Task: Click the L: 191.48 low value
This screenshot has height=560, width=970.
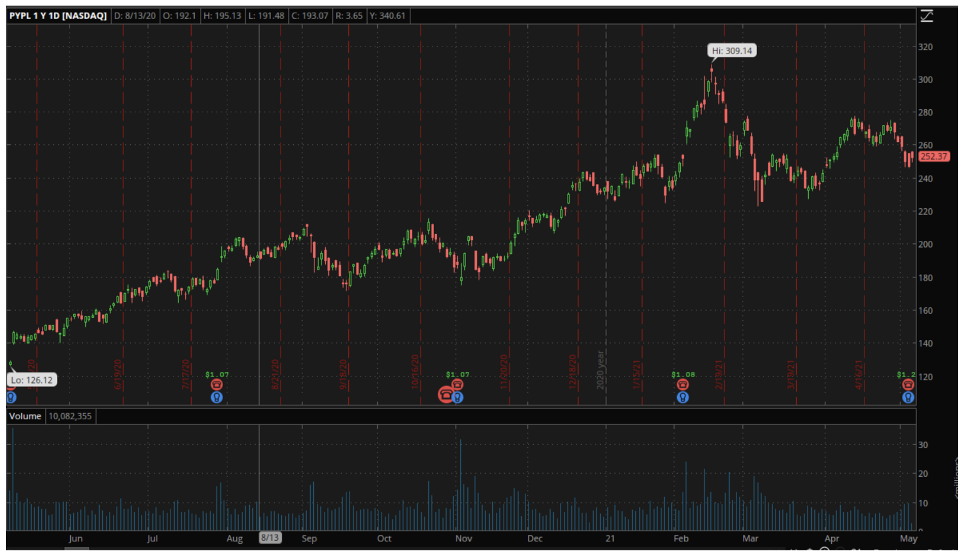Action: [266, 16]
